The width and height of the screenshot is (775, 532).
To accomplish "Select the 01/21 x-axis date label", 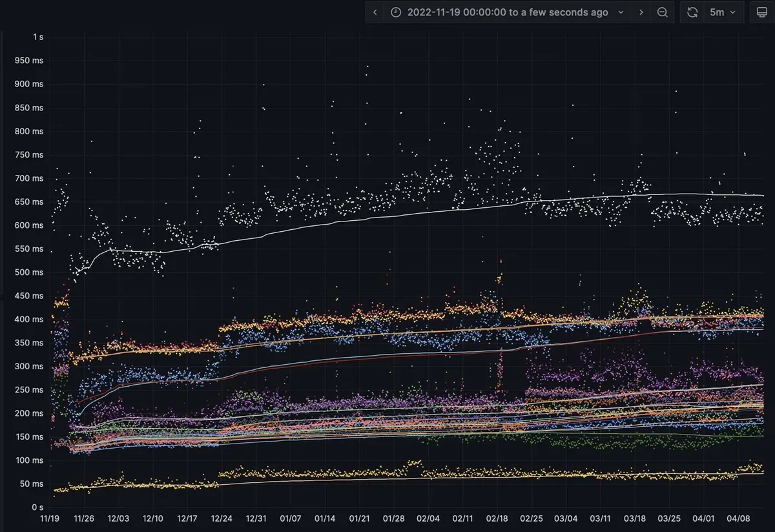I will (360, 518).
